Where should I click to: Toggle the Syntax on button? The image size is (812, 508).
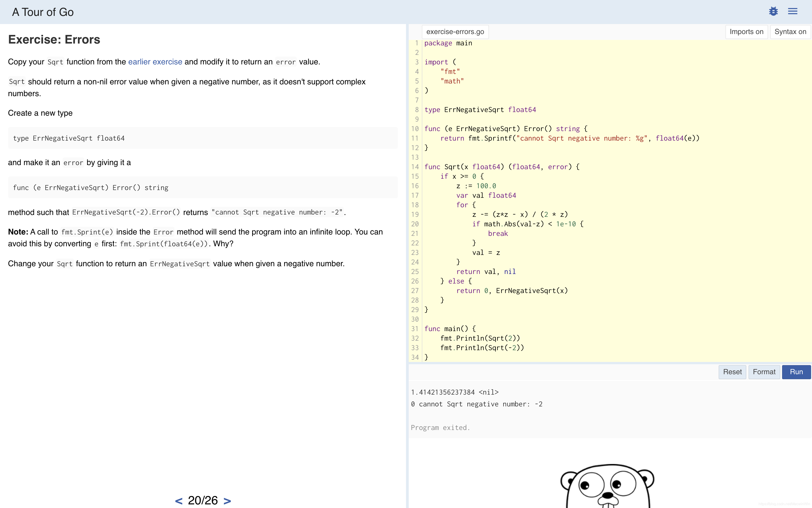click(790, 32)
